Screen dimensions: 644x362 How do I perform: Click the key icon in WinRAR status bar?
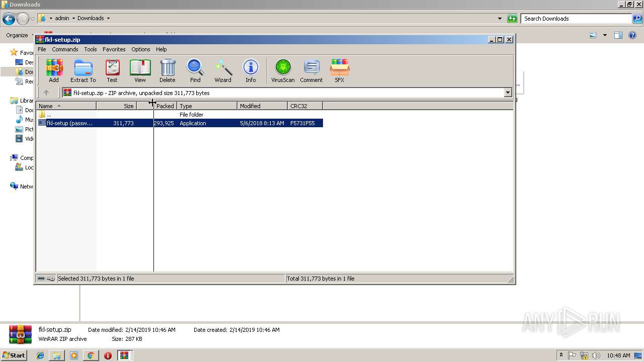click(x=51, y=279)
